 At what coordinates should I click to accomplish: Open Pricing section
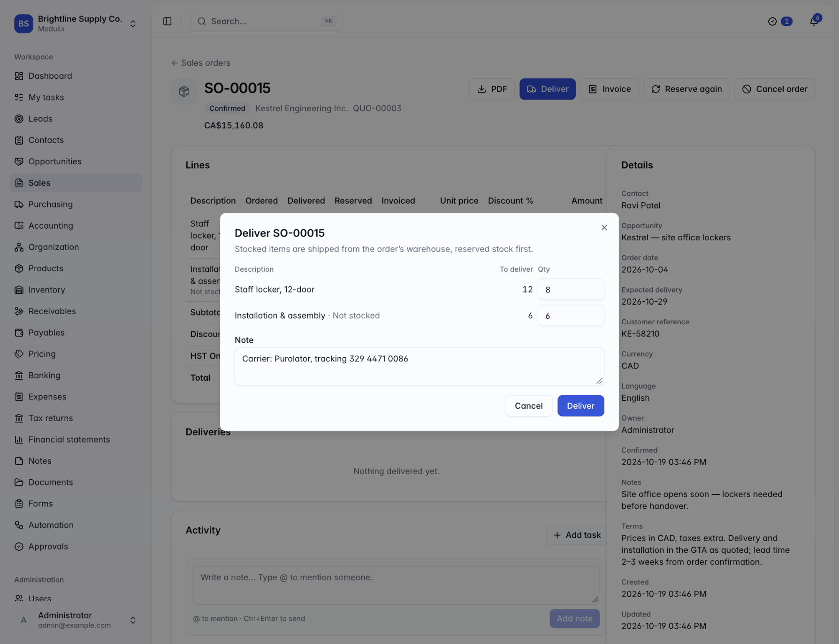tap(76, 353)
